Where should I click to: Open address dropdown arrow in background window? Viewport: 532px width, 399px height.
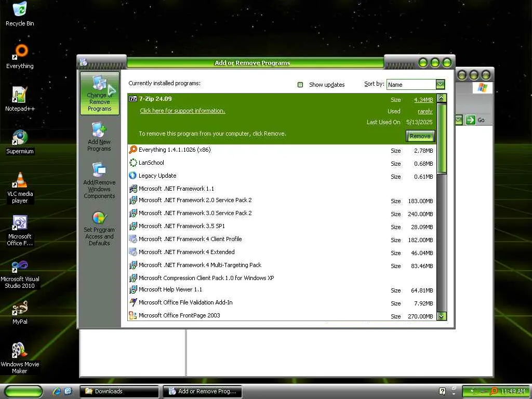tap(459, 120)
